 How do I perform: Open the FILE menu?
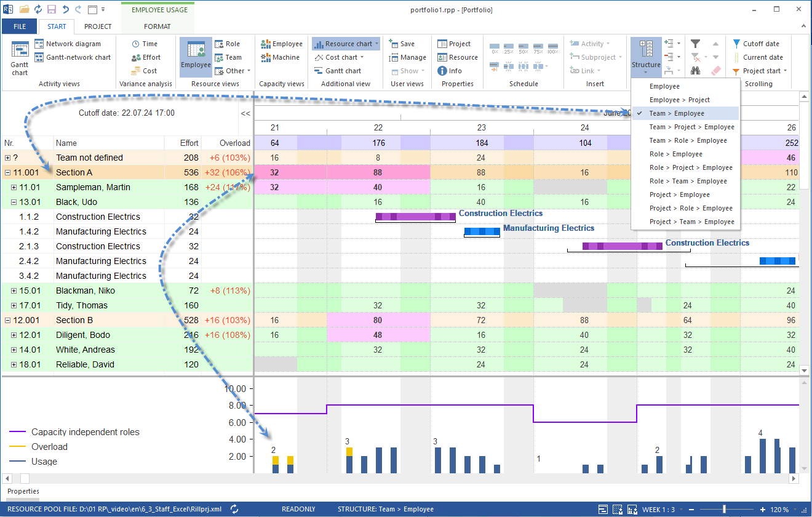20,26
